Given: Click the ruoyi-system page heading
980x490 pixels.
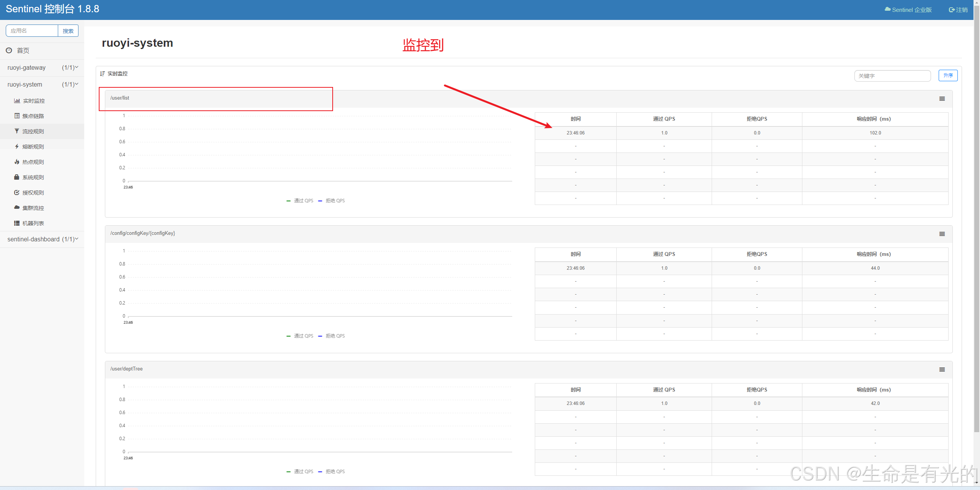Looking at the screenshot, I should click(x=137, y=43).
